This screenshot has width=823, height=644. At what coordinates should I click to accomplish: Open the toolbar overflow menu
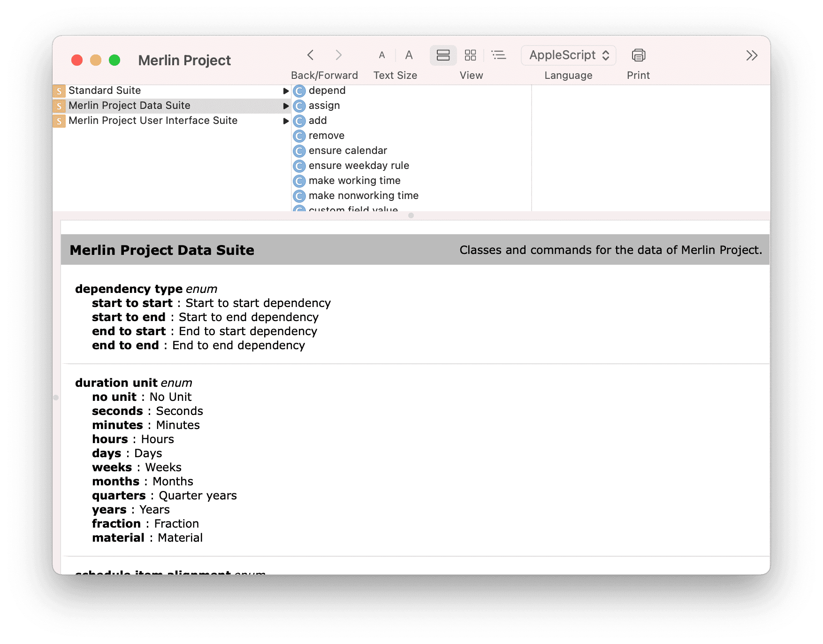[x=751, y=55]
